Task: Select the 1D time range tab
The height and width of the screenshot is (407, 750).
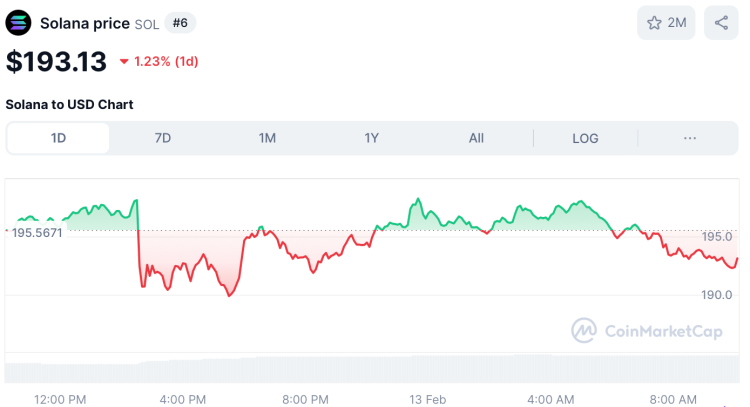Action: (x=58, y=138)
